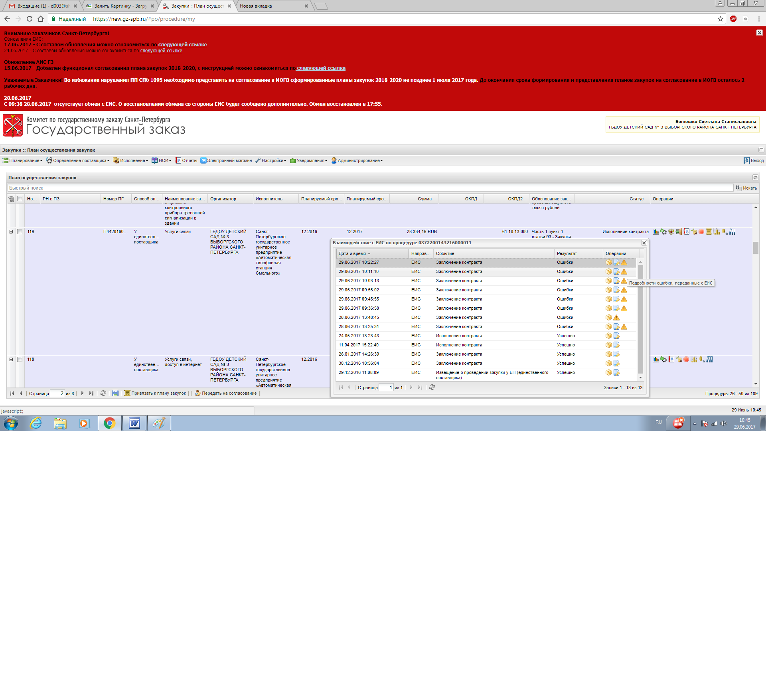Open package icon for 24.05.2017 13:23:43 row
The width and height of the screenshot is (766, 700).
tap(608, 336)
